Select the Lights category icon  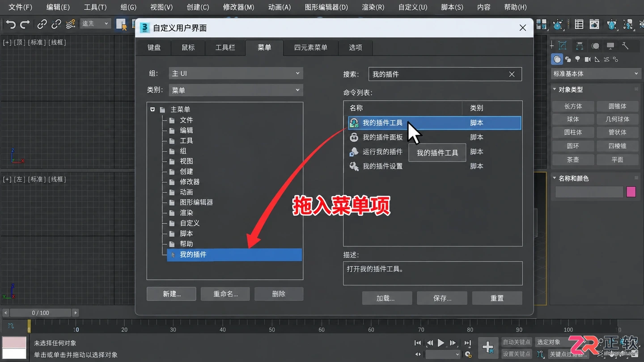(578, 59)
